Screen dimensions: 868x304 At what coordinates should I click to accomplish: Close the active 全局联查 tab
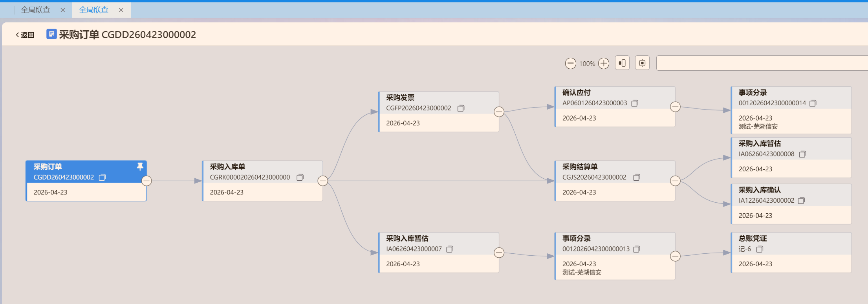coord(121,10)
